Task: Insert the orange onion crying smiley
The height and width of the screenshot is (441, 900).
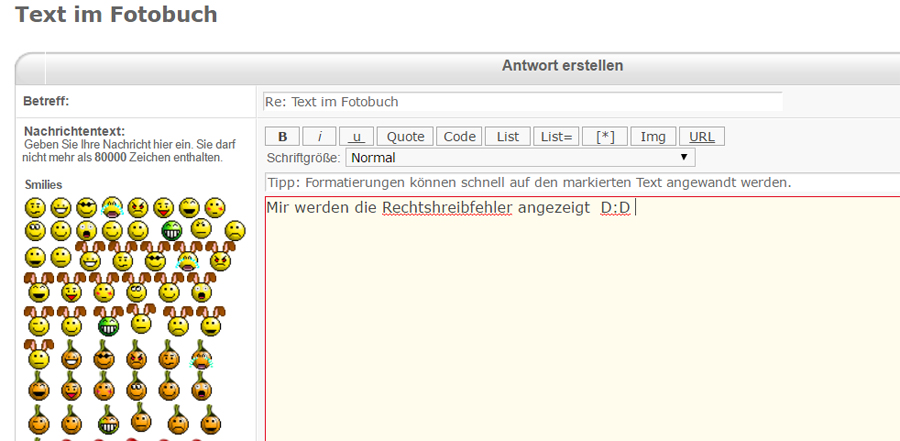Action: click(201, 355)
